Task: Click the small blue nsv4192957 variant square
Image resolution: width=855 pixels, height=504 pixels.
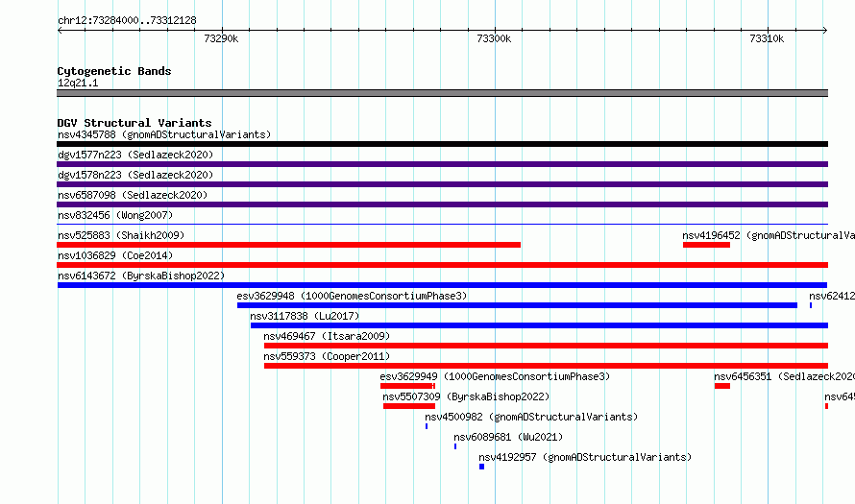Action: point(481,467)
